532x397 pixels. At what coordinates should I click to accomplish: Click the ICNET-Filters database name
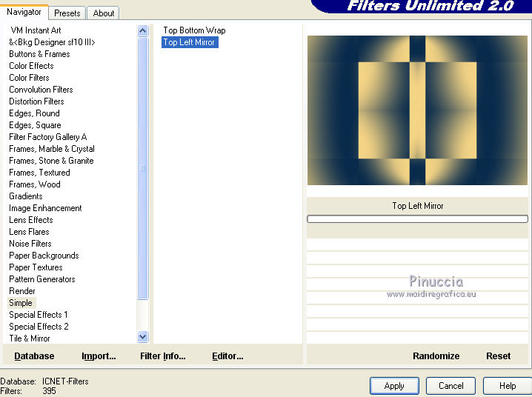point(65,381)
